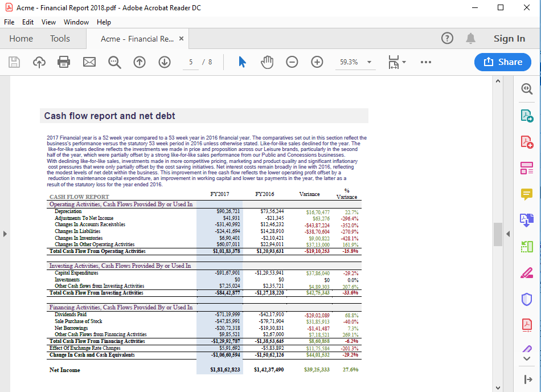Click 'Change In Cash and Cash Equivalents' label

coord(92,355)
